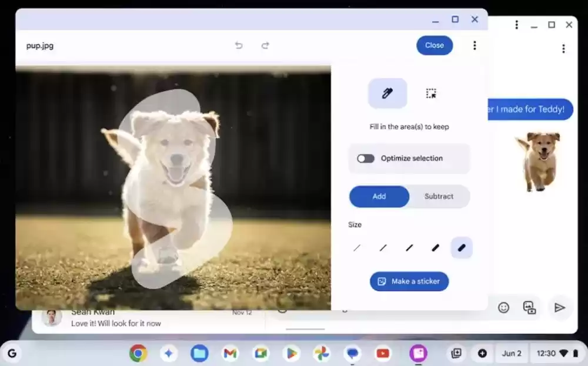Open the app launcher

(12, 353)
